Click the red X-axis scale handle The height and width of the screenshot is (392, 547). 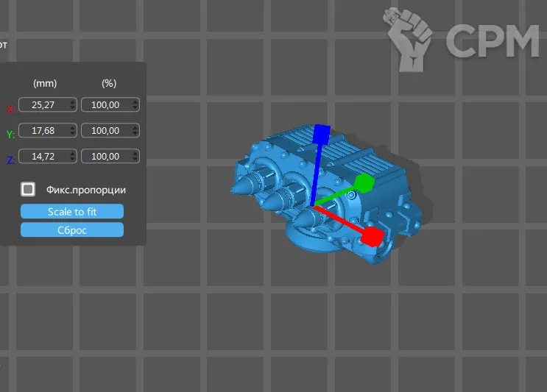click(373, 237)
